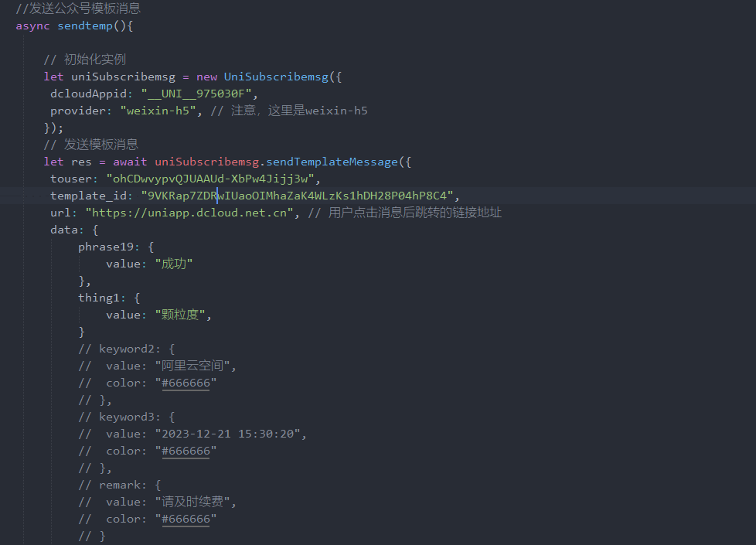
Task: Click the #666666 color under remark
Action: [x=186, y=519]
